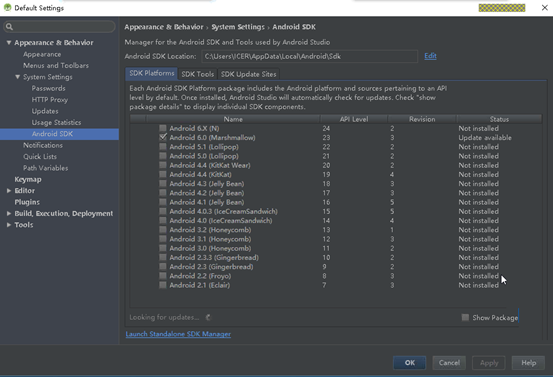
Task: Open HTTP Proxy settings page
Action: pos(50,99)
